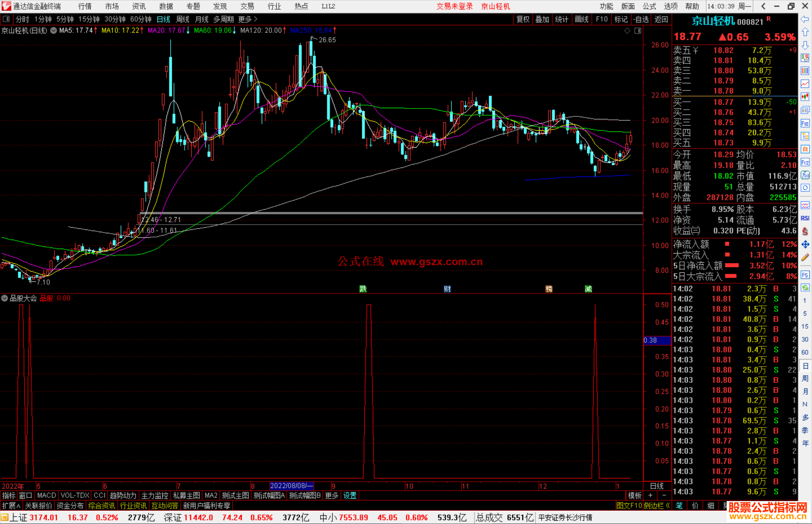The height and width of the screenshot is (524, 812).
Task: Open the f(x) formula sidebar icon
Action: point(805,175)
